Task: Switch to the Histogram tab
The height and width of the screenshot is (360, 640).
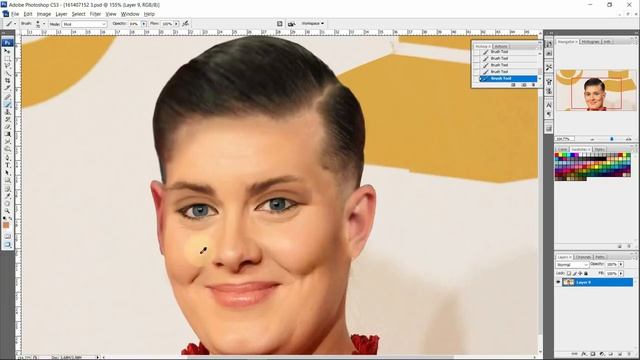Action: pyautogui.click(x=590, y=42)
